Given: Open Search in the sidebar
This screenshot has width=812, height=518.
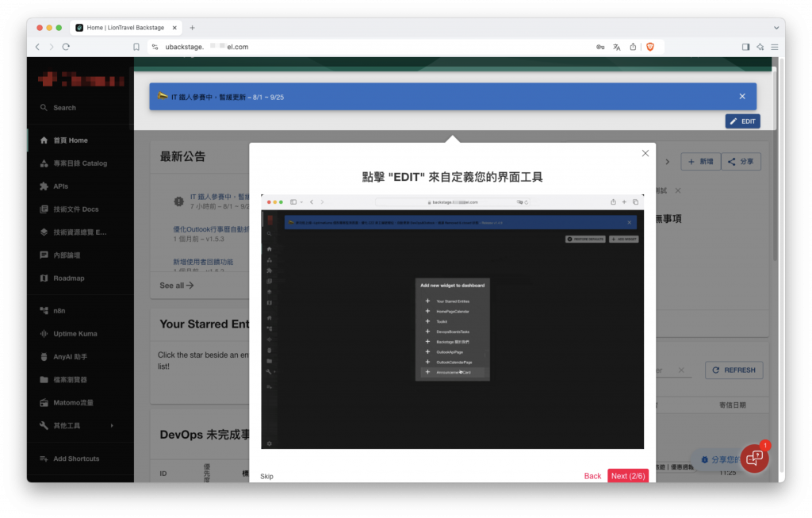Looking at the screenshot, I should tap(64, 108).
